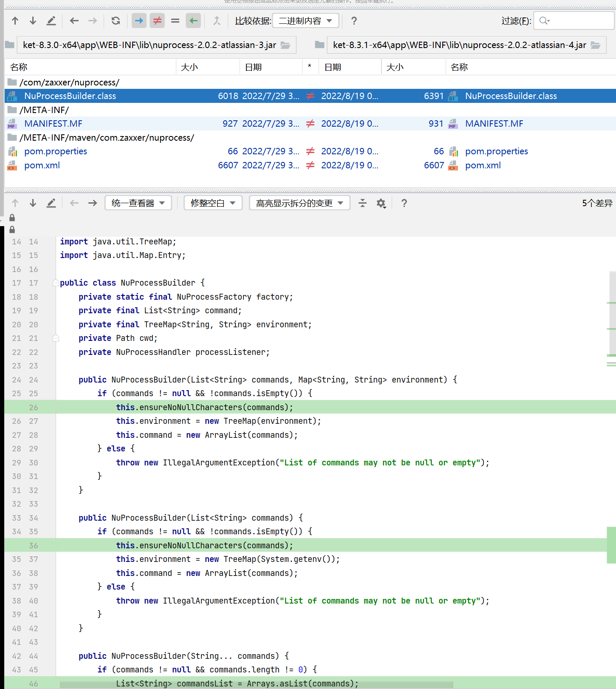Select left MANIFEST.MF file
Screen dimensions: 616x689
click(54, 124)
